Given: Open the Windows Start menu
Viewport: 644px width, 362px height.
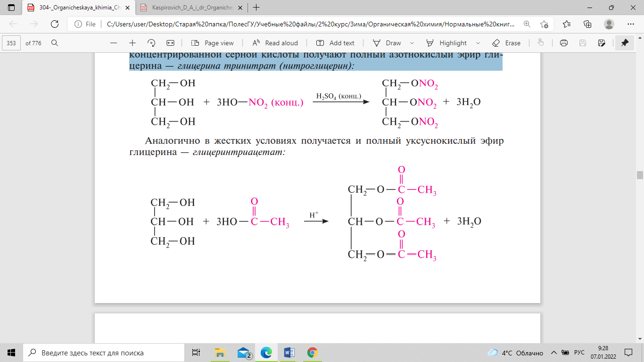Looking at the screenshot, I should pos(11,353).
